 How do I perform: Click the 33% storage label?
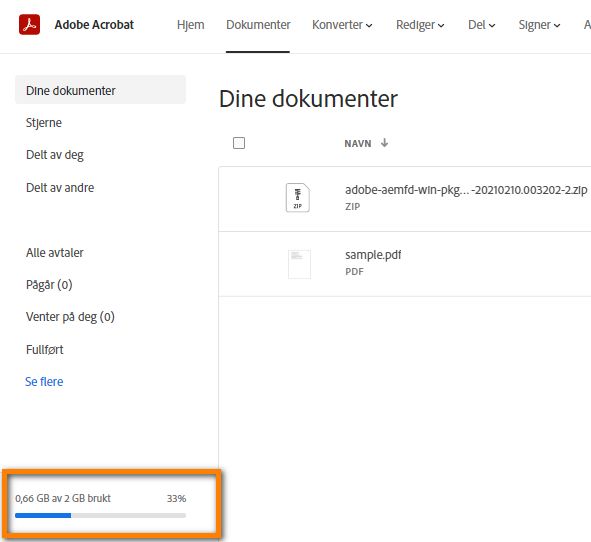(176, 499)
